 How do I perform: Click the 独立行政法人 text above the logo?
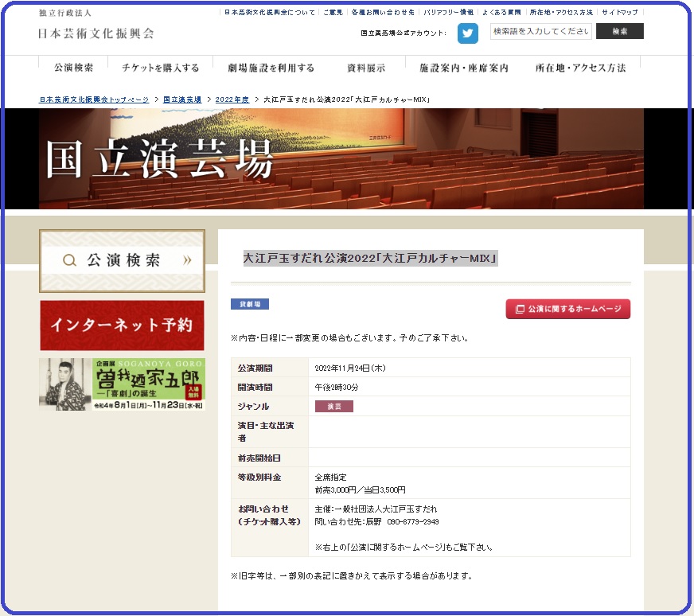pyautogui.click(x=64, y=13)
